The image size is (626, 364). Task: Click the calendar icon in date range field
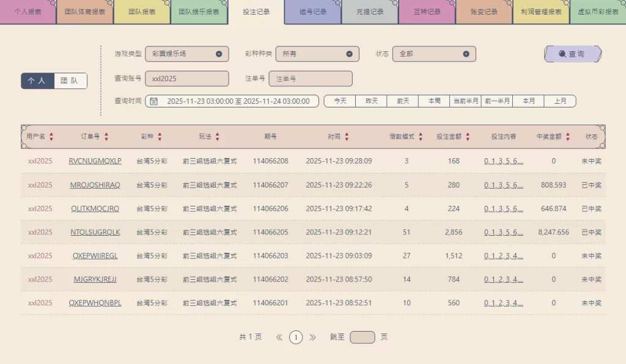click(x=154, y=101)
